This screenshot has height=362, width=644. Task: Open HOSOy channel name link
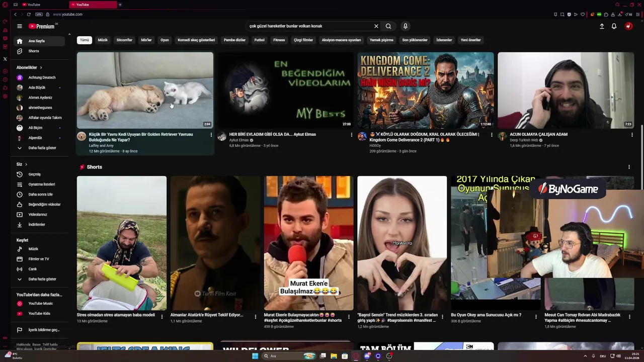[x=375, y=145]
